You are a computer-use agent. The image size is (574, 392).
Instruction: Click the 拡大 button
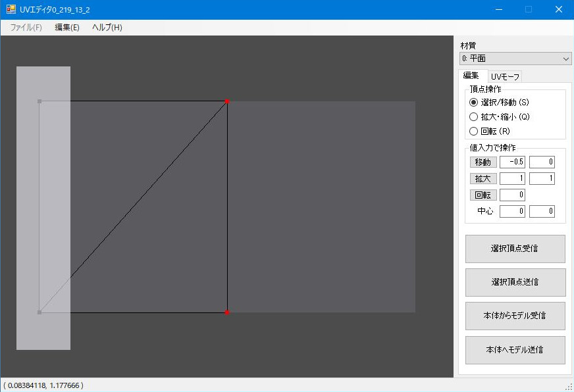[483, 178]
